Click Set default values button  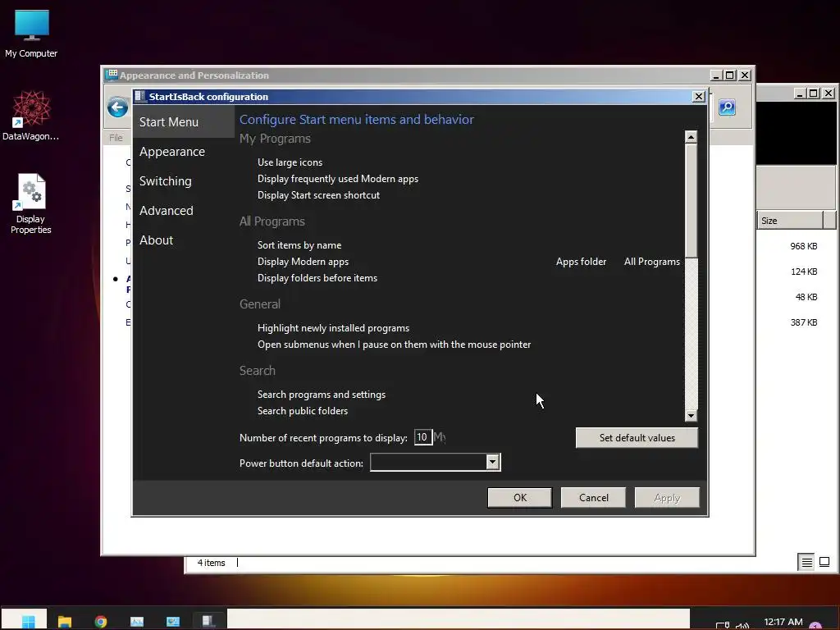point(637,438)
